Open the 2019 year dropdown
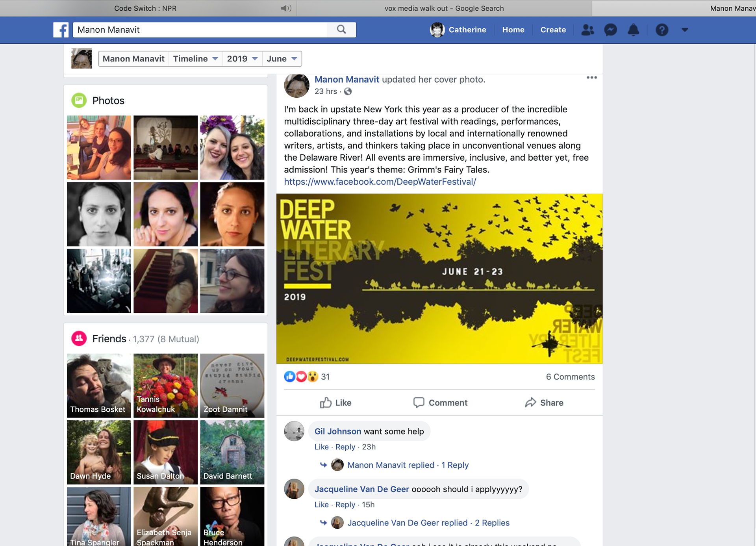 click(x=242, y=59)
